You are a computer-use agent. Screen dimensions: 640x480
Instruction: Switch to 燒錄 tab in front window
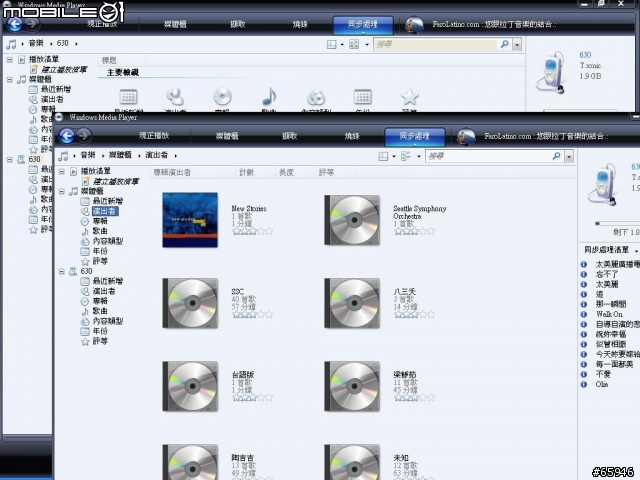click(x=352, y=136)
